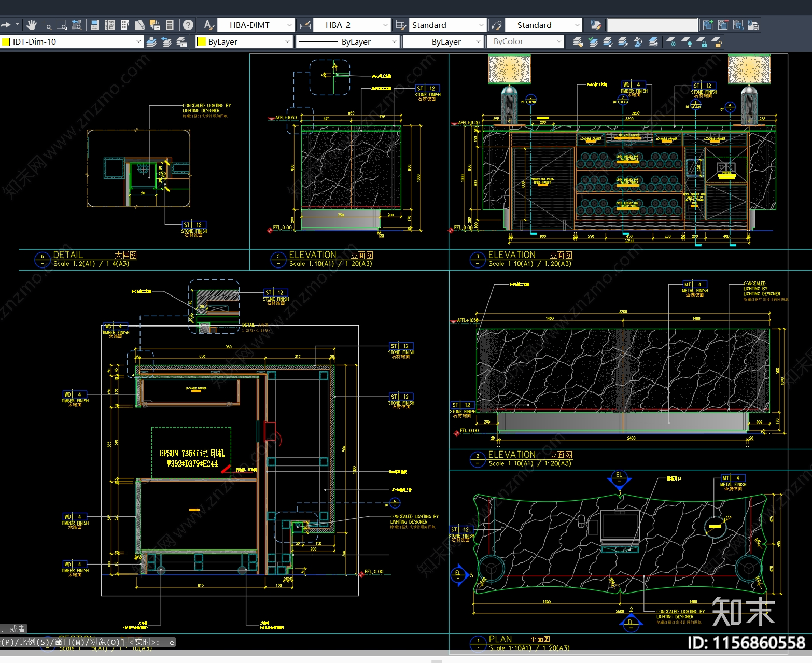Open the QuickCalc calculator
The width and height of the screenshot is (812, 663).
click(x=170, y=25)
